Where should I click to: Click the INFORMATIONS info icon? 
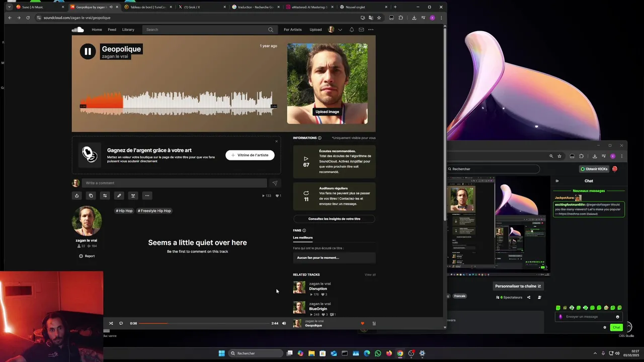click(x=319, y=138)
